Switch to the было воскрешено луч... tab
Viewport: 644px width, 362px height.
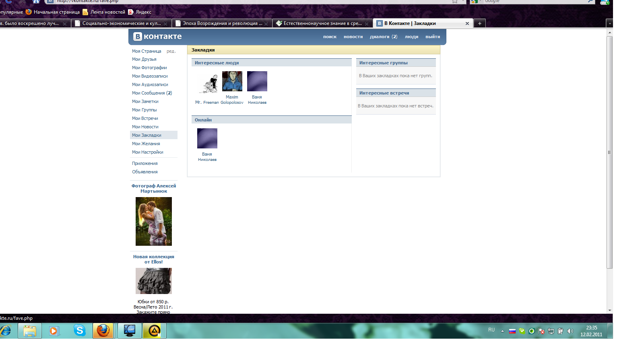click(35, 23)
